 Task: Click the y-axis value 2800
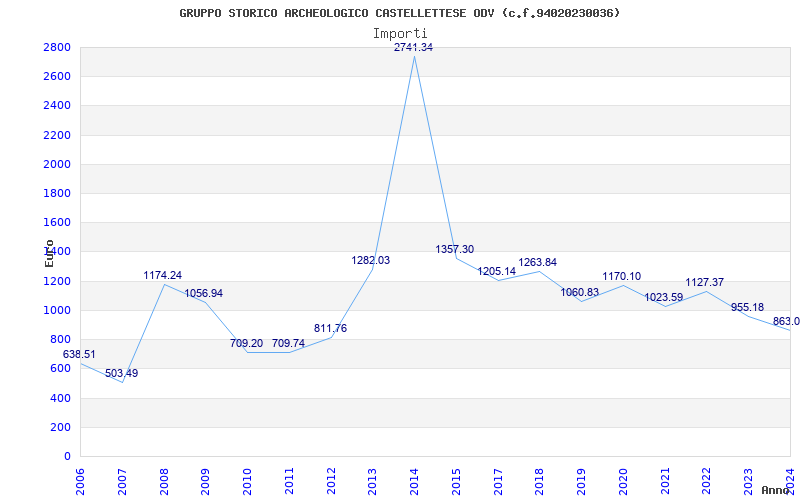click(57, 47)
